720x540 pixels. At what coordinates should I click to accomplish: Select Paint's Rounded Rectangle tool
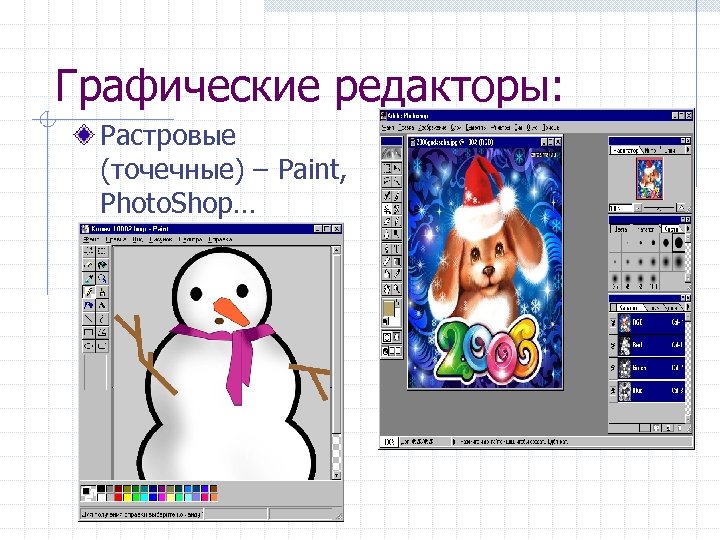click(x=102, y=346)
